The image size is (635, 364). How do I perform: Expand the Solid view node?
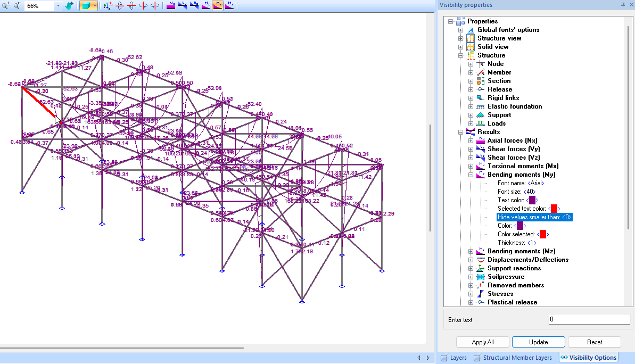[460, 47]
